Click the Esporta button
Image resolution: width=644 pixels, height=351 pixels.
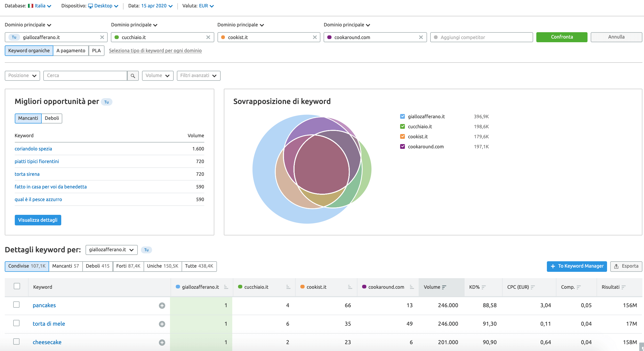point(626,266)
